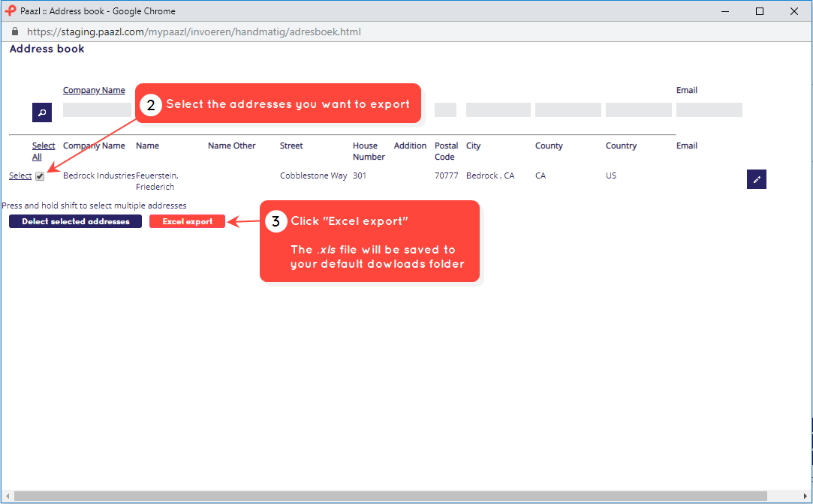Click the URL in the address bar
Image resolution: width=813 pixels, height=504 pixels.
194,31
